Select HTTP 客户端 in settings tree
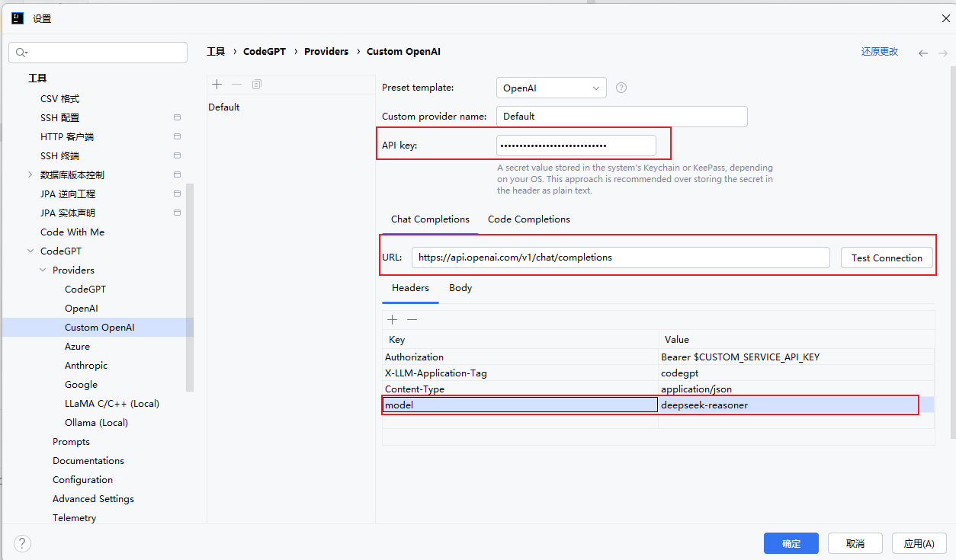The height and width of the screenshot is (560, 956). click(67, 137)
